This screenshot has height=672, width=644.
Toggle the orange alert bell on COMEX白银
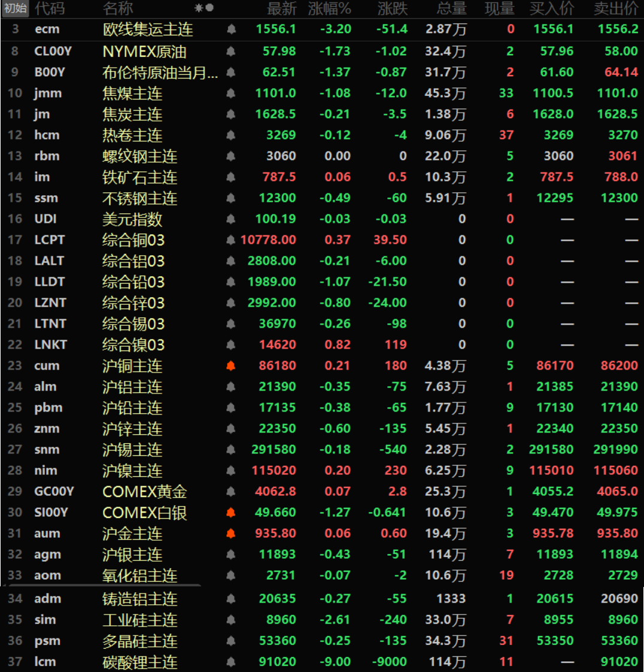tap(231, 513)
